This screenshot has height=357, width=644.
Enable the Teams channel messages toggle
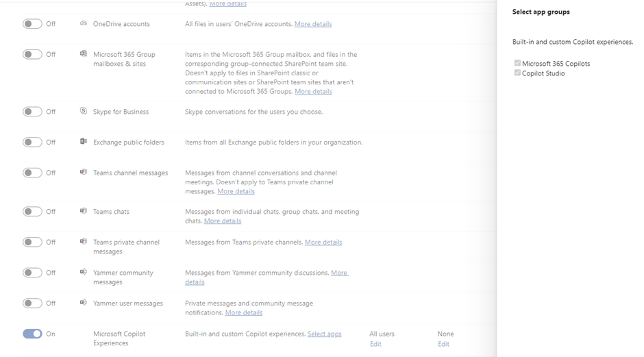(x=32, y=173)
